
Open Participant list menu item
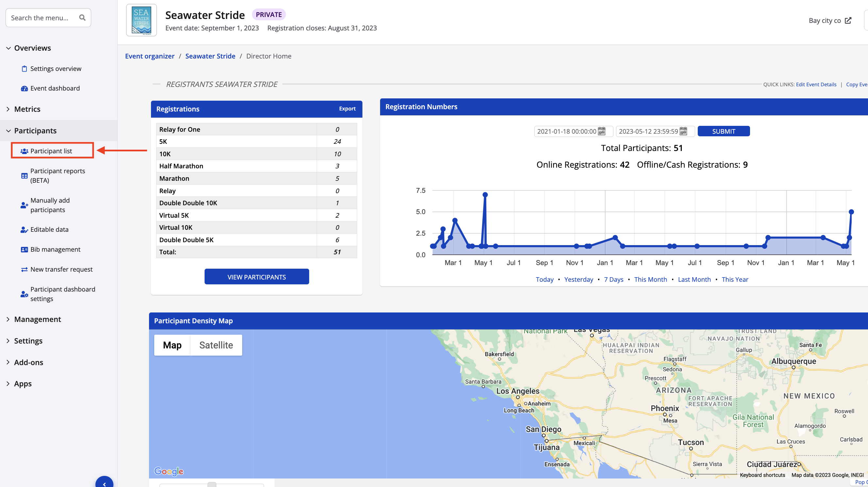click(x=51, y=151)
